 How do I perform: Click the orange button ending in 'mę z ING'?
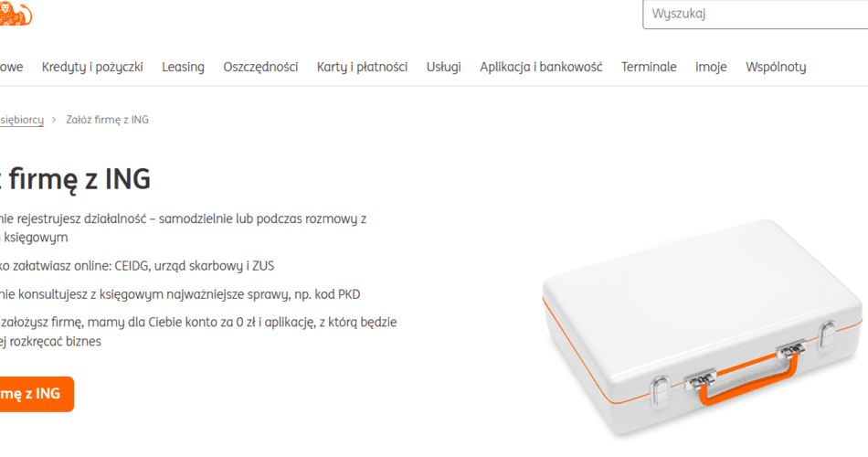point(37,394)
